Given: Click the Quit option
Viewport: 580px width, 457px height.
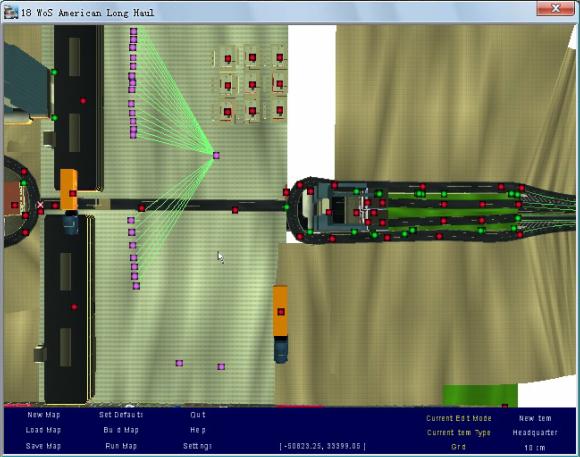Looking at the screenshot, I should click(198, 415).
